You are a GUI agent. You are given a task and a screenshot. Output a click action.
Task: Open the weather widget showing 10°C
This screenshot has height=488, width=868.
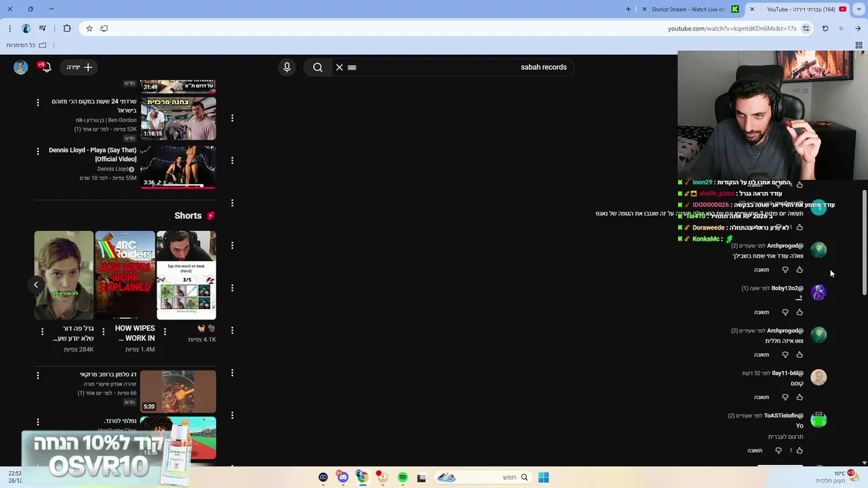838,476
